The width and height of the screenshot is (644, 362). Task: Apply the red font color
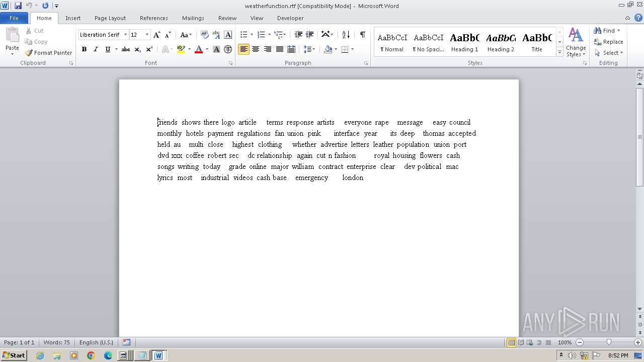[199, 49]
